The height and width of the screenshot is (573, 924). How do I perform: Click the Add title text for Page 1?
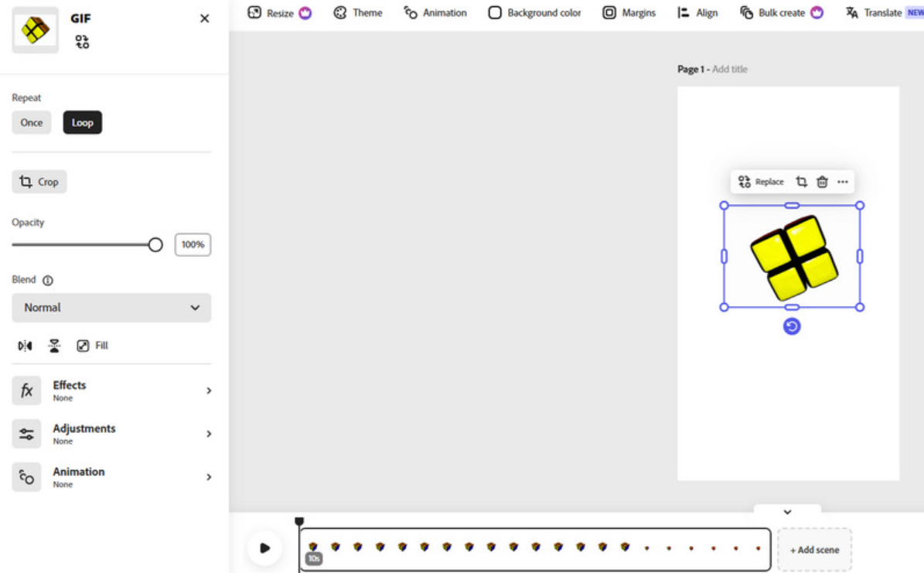point(730,69)
